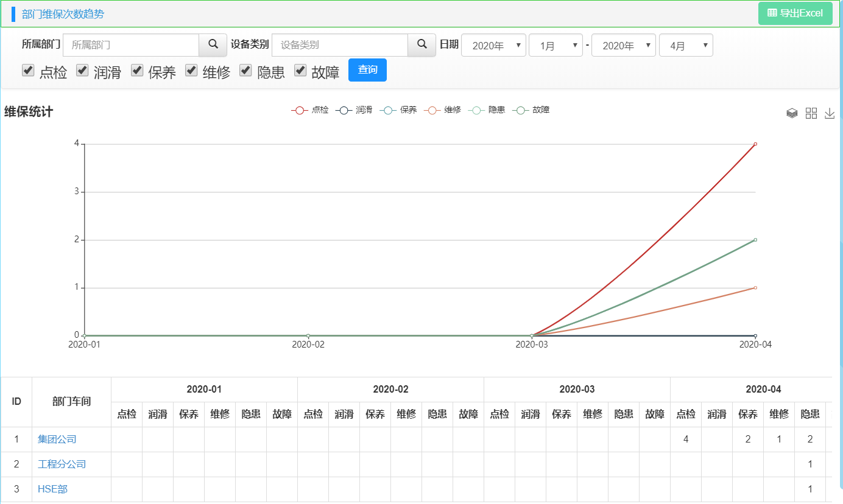The width and height of the screenshot is (843, 504).
Task: Uncheck the 维修 checkbox
Action: 191,71
